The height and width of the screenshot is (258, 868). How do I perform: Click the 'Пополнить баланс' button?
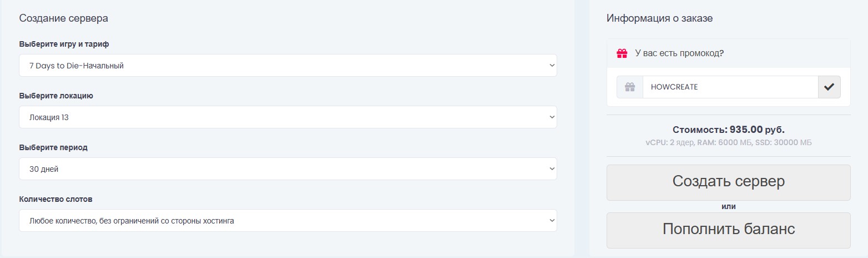point(728,230)
